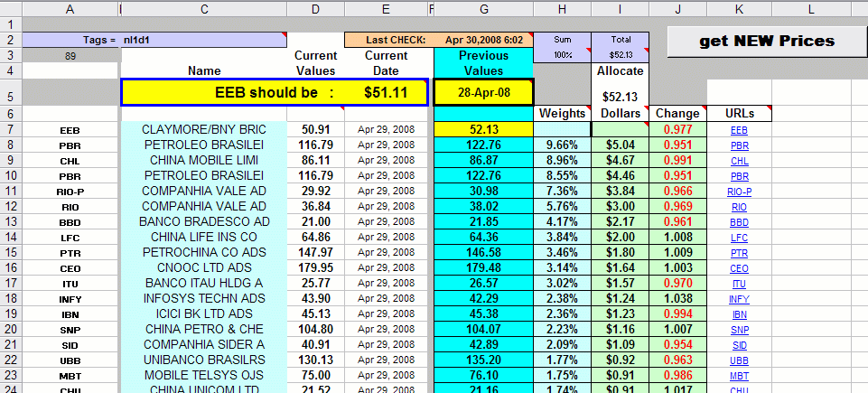Open the RIO-P URL link
The height and width of the screenshot is (393, 868).
pos(740,192)
